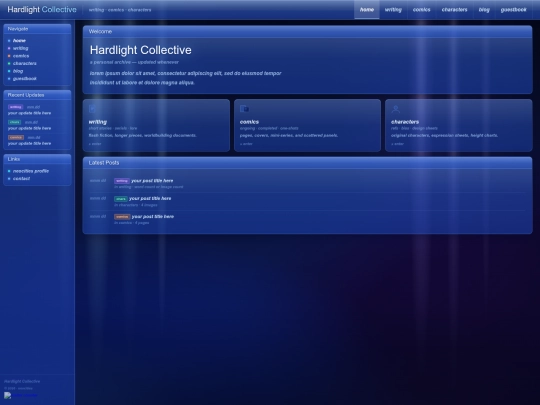The width and height of the screenshot is (540, 405).
Task: Click the 'Navigate' panel header
Action: click(x=37, y=29)
